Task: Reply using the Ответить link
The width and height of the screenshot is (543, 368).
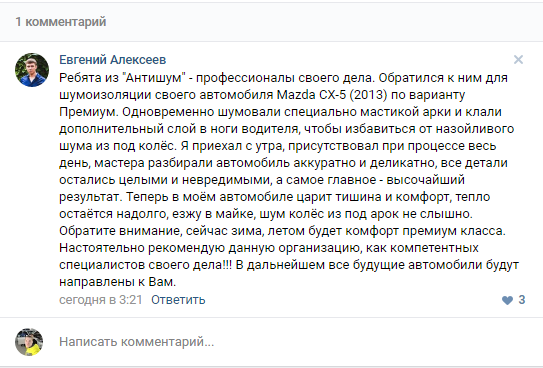Action: (x=178, y=300)
